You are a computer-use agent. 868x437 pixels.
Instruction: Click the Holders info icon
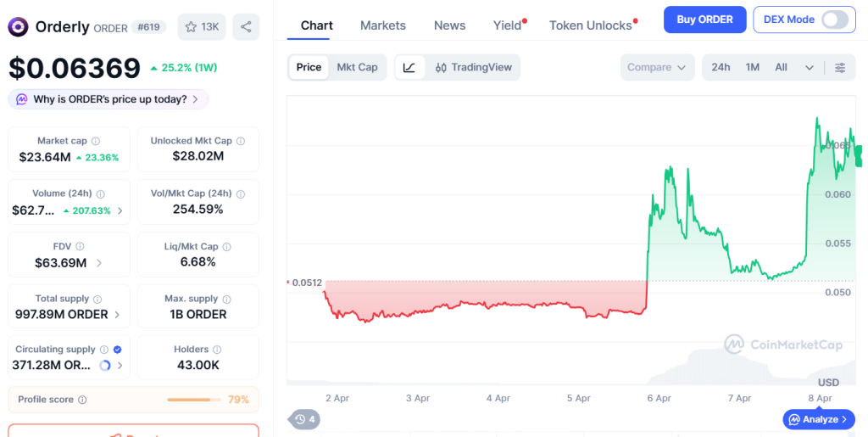(217, 350)
